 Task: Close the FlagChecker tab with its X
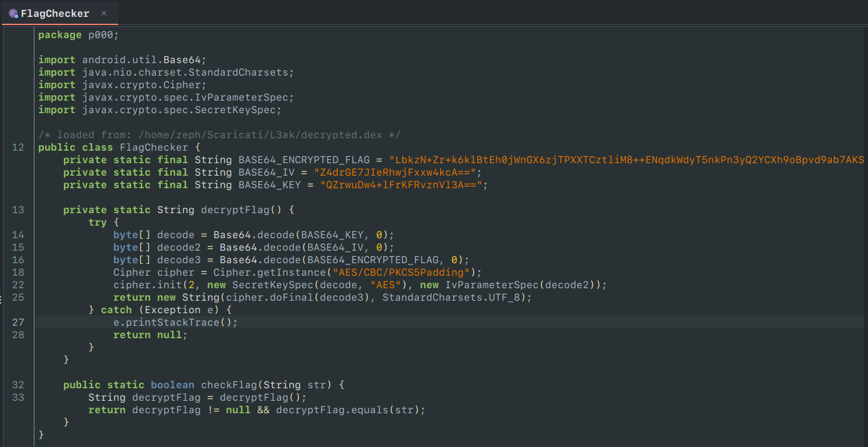point(103,13)
